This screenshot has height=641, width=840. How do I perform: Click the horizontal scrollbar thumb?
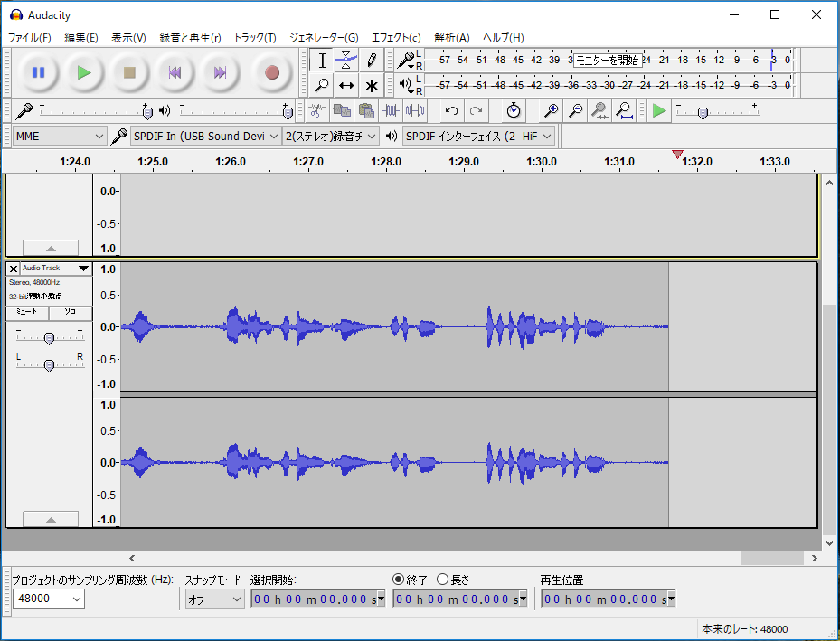(x=771, y=558)
